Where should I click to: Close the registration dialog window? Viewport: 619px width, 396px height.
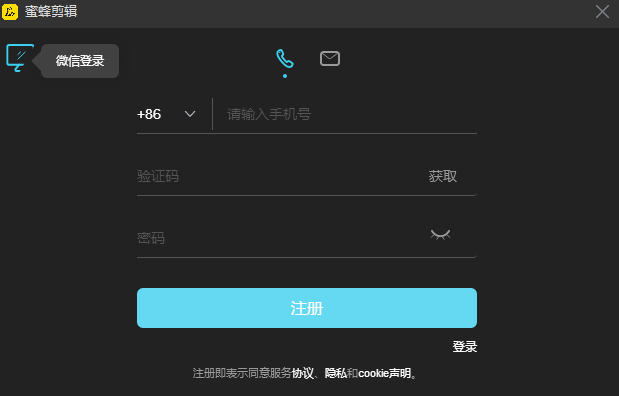tap(602, 11)
